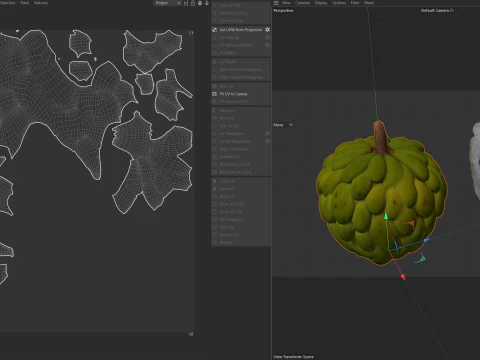Click the Boundary to Circle entry
This screenshot has height=360, width=480.
point(235,165)
